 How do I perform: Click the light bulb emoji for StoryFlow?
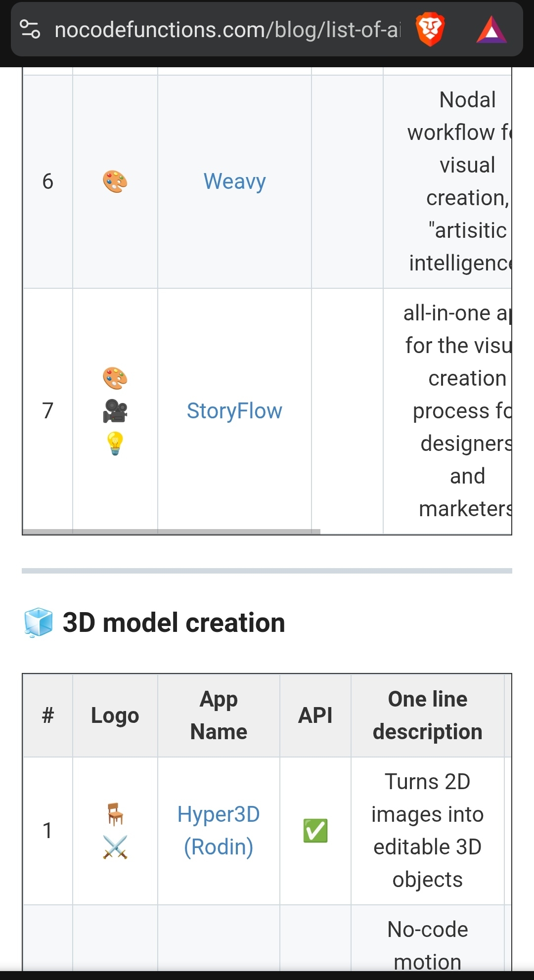point(115,444)
